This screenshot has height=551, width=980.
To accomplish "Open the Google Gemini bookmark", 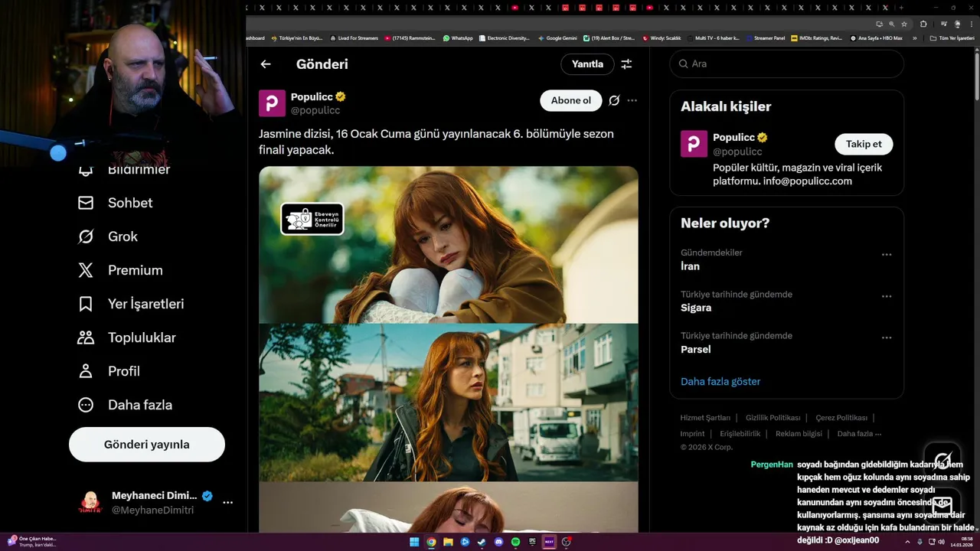I will click(x=557, y=38).
